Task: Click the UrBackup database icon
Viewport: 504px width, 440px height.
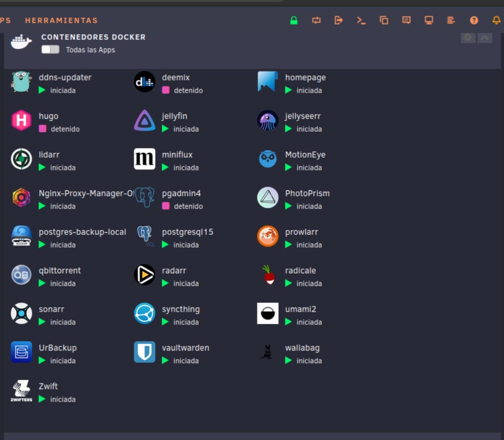Action: (x=21, y=352)
